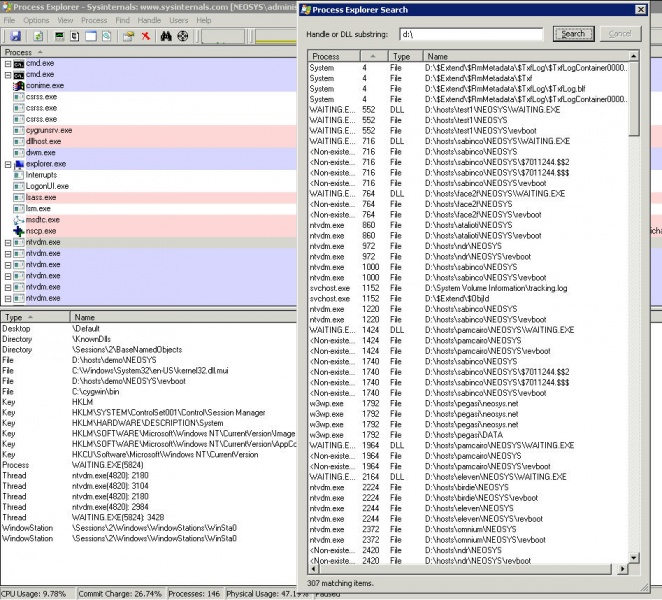The width and height of the screenshot is (662, 600).
Task: Select result D:\hosts\test1\NEOSYS\WAITING.EXE
Action: (493, 110)
